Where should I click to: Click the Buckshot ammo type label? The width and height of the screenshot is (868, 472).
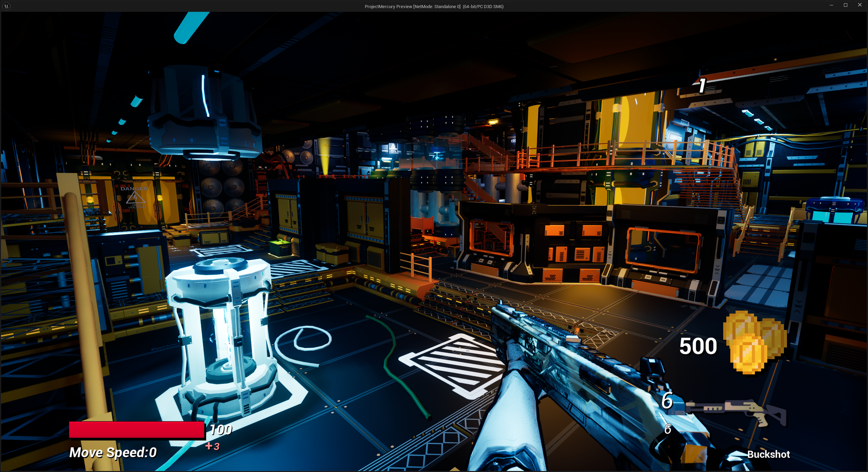coord(768,454)
